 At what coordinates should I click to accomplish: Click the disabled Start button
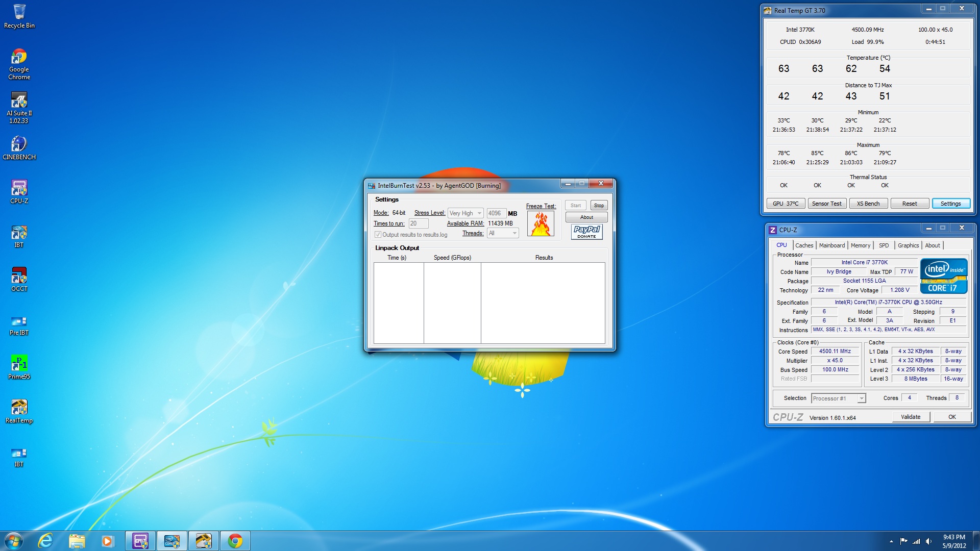(575, 206)
